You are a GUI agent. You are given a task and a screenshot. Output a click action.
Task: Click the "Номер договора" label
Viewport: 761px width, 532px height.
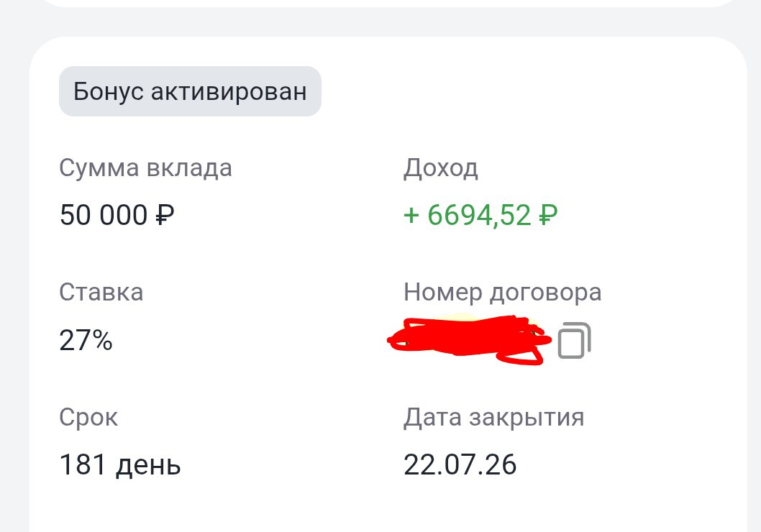pyautogui.click(x=502, y=292)
